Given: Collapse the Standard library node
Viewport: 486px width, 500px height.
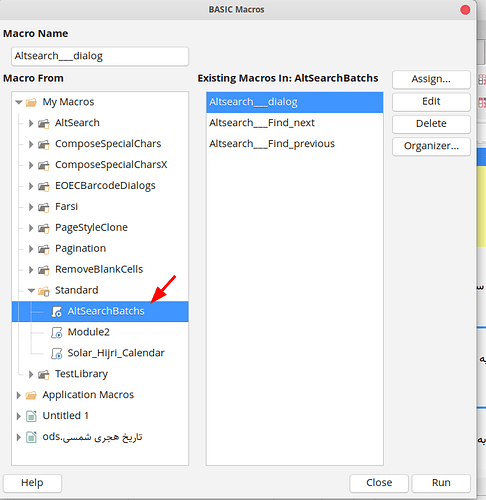Looking at the screenshot, I should pos(31,291).
